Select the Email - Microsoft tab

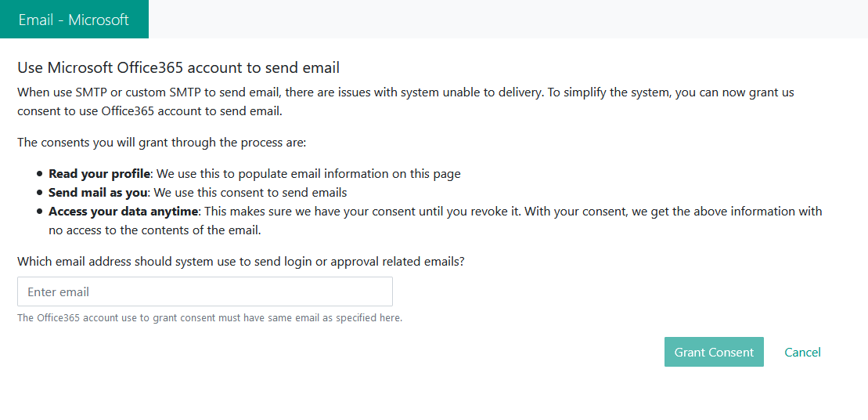[74, 20]
